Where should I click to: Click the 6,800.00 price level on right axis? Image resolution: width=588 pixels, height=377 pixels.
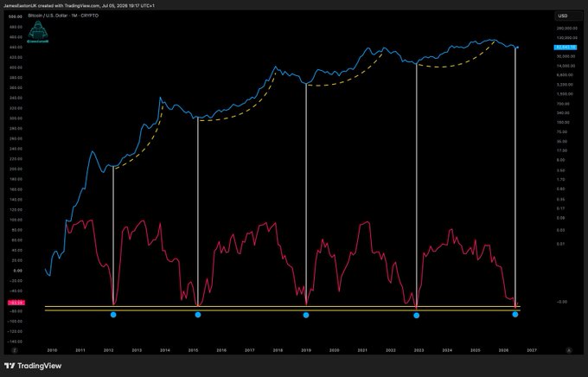(x=565, y=75)
